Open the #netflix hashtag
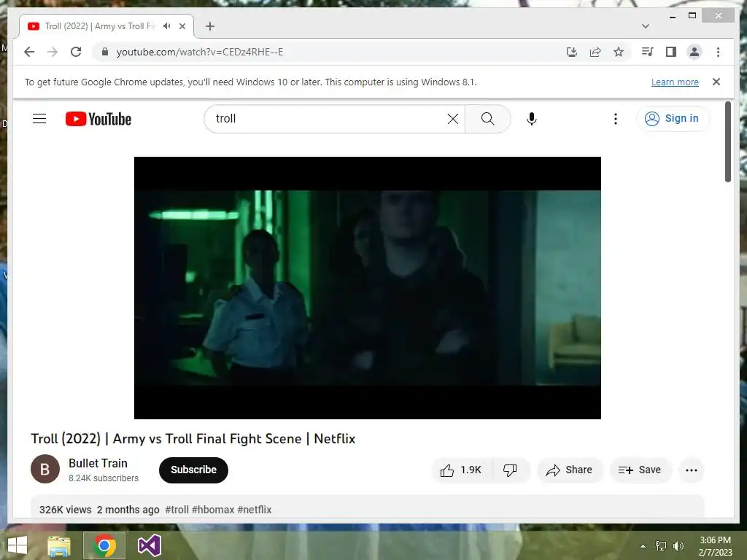 (255, 510)
